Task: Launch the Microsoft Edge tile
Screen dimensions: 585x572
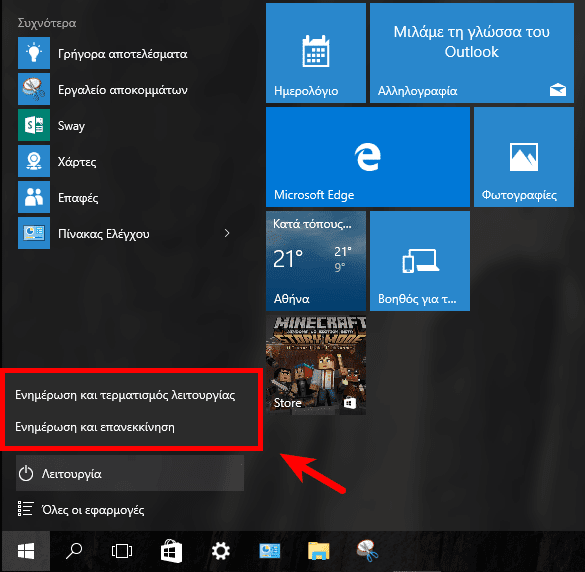Action: (367, 157)
